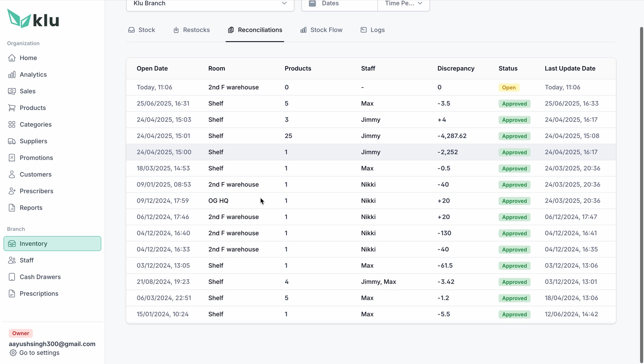Screen dimensions: 644x364
Task: Click the aayushsingh300@gmail.com account email
Action: tap(52, 344)
